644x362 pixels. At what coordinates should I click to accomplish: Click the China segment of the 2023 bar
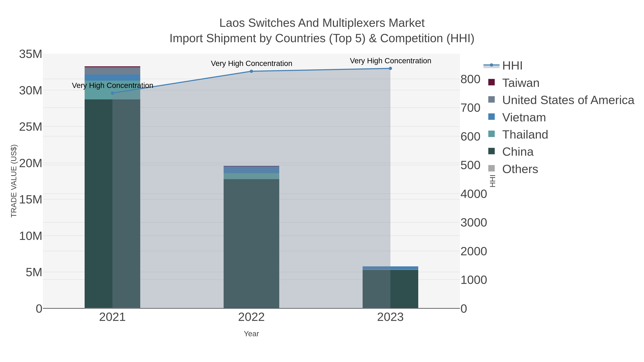click(390, 289)
